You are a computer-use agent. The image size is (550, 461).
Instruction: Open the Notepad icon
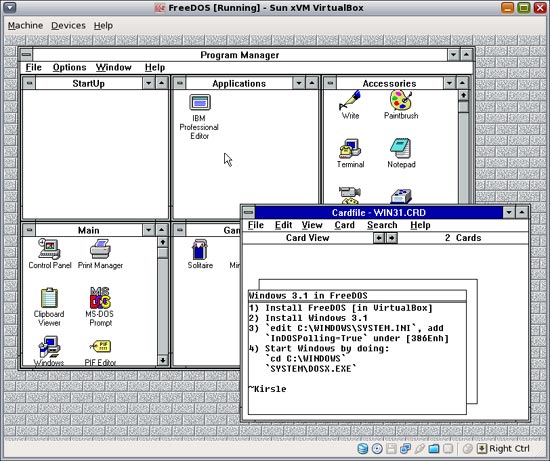point(401,148)
